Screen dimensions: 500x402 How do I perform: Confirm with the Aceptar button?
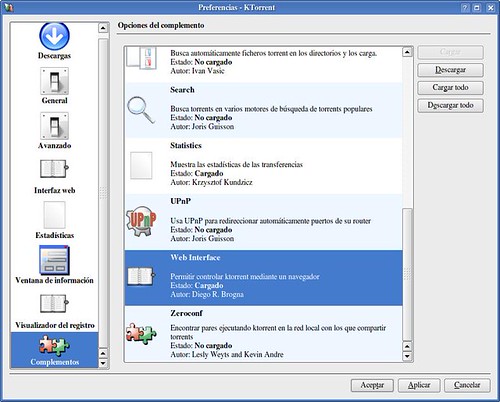[372, 385]
